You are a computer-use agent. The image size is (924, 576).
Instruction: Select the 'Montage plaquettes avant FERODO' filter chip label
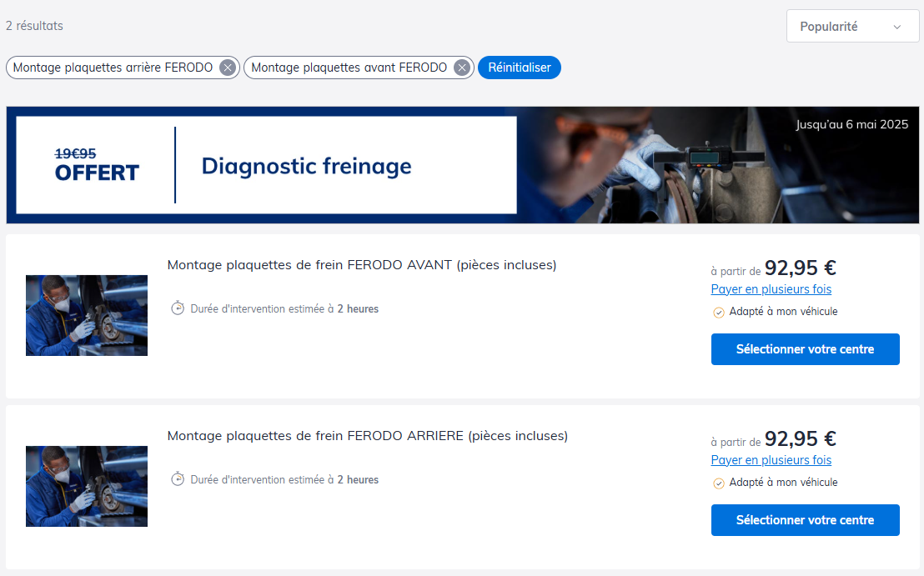pyautogui.click(x=349, y=68)
